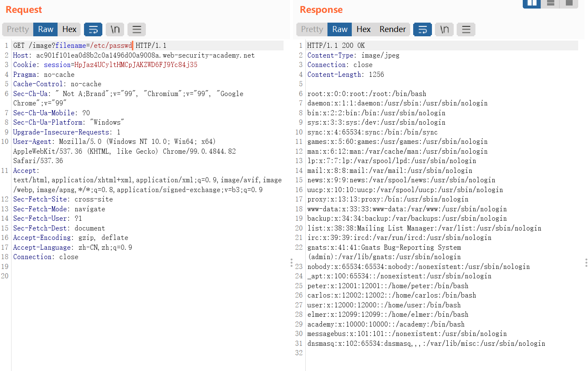Click the Sec-Ch-Ua-Platform "Windows" header
Image resolution: width=588 pixels, height=371 pixels.
[x=69, y=122]
